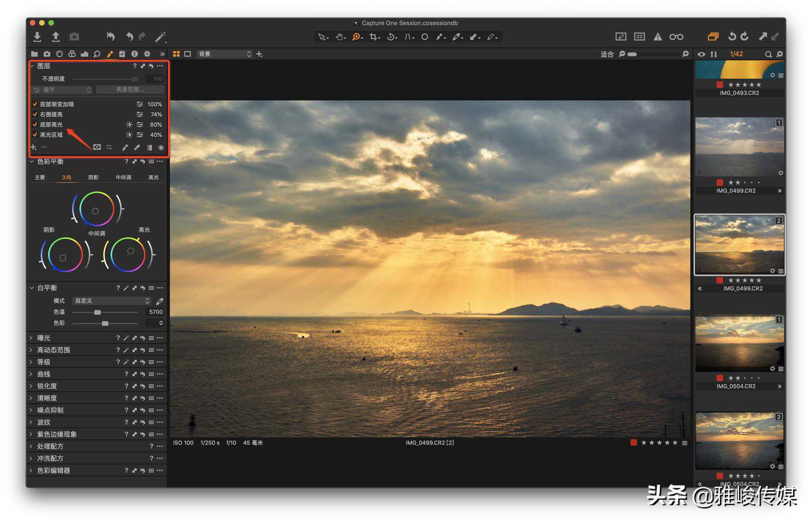Open the proofing glasses icon
Screen dimensions: 812x522
coord(676,37)
